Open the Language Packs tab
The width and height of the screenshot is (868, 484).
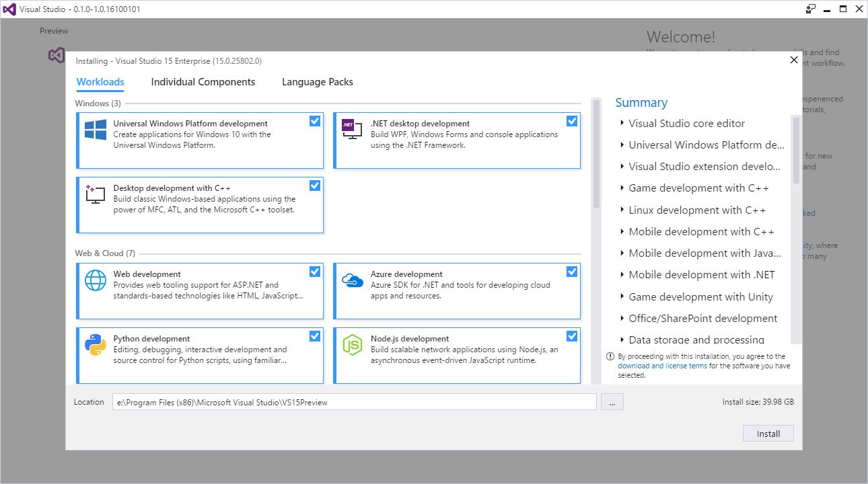[317, 82]
